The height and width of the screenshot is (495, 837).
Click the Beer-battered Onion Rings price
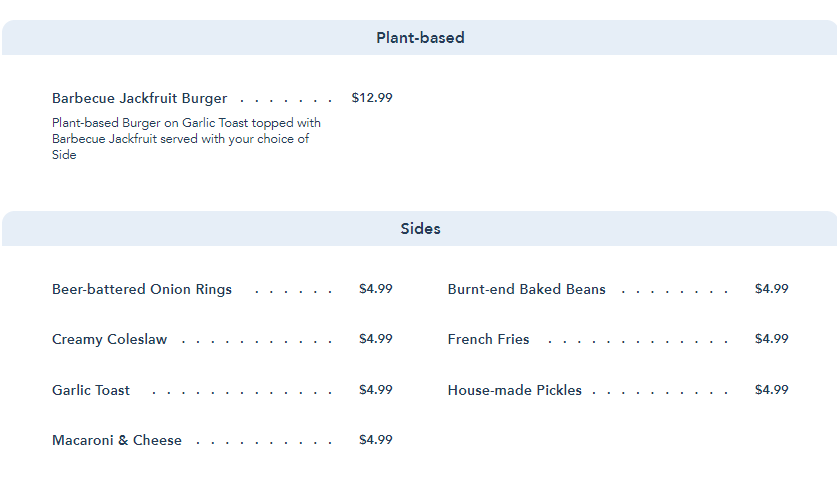pos(376,289)
